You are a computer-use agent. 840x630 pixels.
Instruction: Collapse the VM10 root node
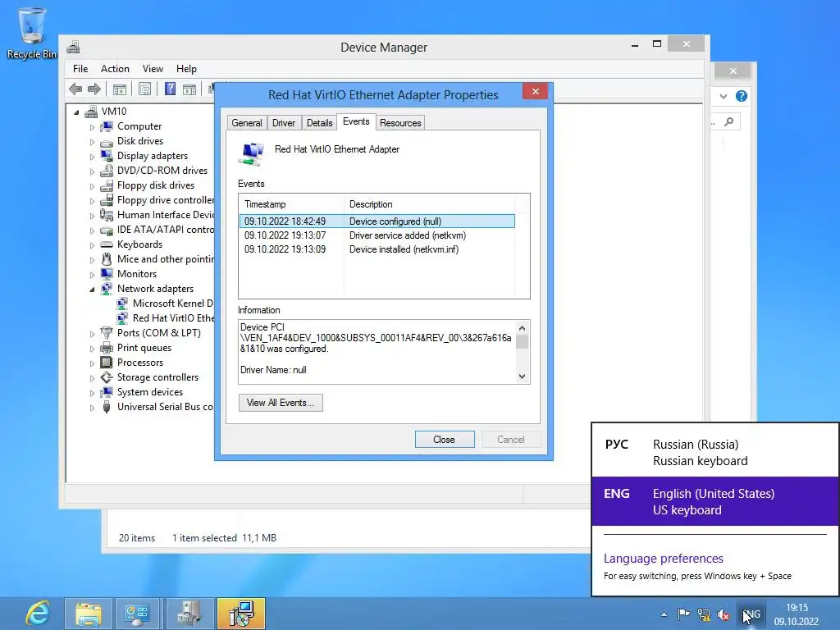pyautogui.click(x=76, y=112)
